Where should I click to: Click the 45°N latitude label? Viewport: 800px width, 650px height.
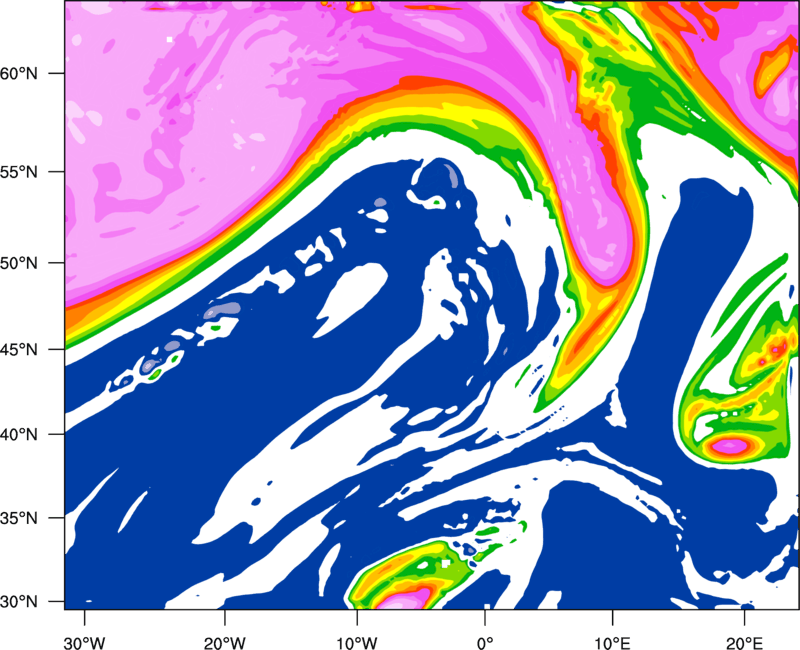pyautogui.click(x=19, y=349)
